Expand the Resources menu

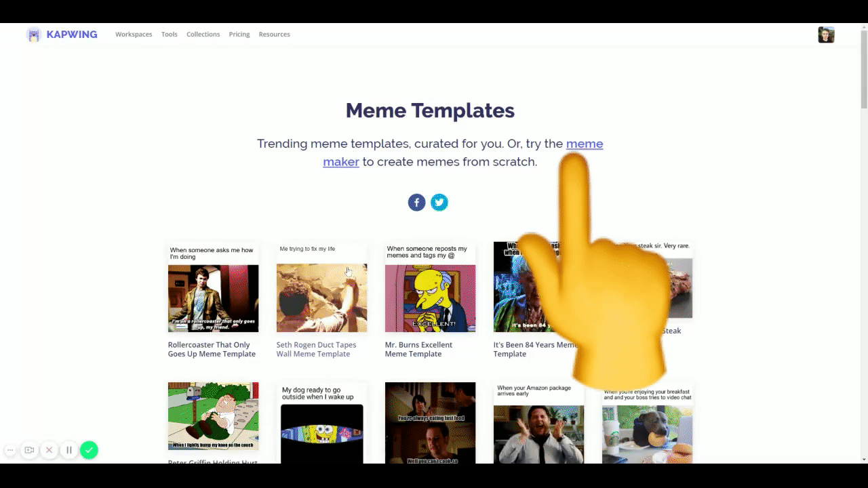click(x=274, y=35)
